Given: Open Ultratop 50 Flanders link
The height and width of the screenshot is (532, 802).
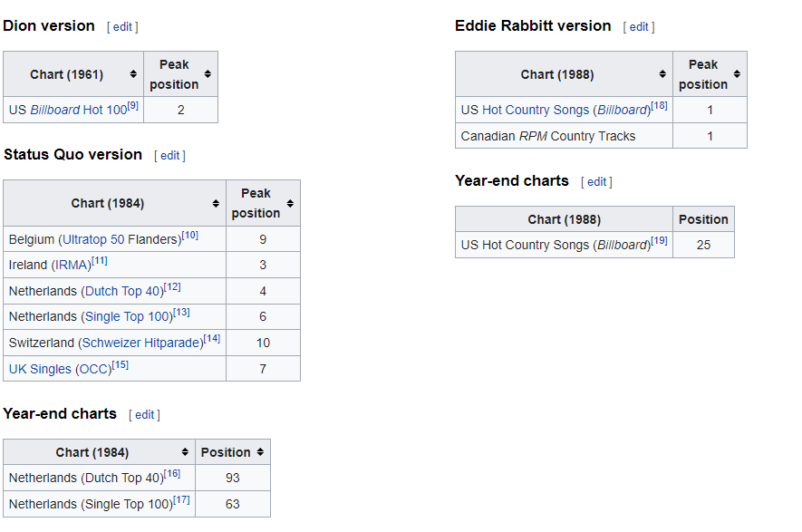Looking at the screenshot, I should 121,239.
